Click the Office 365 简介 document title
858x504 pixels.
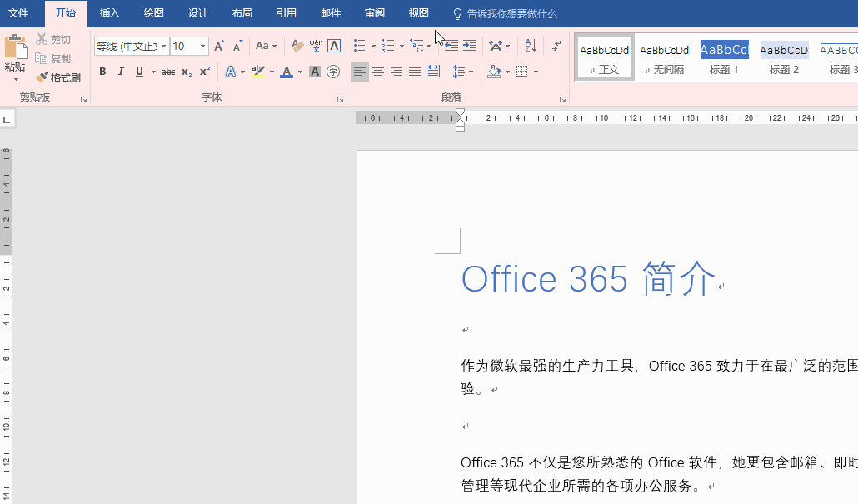click(589, 278)
